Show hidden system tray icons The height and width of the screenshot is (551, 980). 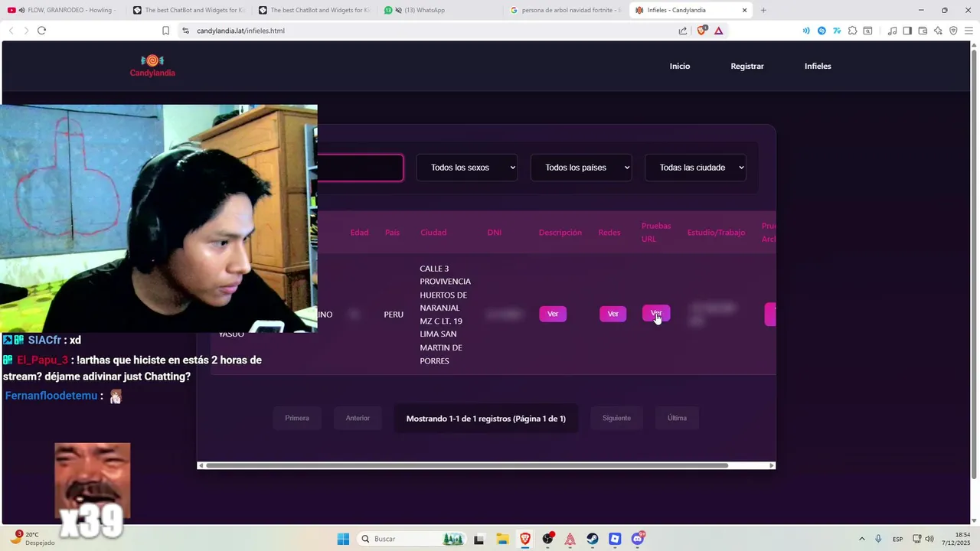click(x=861, y=539)
